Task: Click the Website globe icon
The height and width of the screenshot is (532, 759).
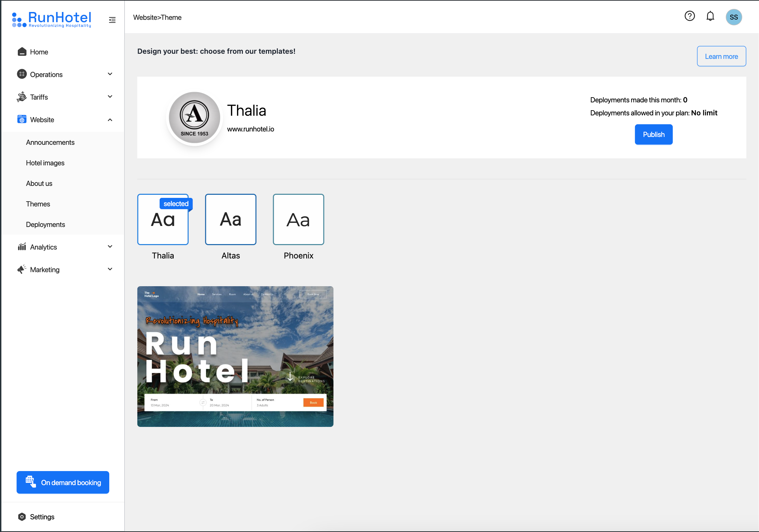Action: pyautogui.click(x=22, y=119)
